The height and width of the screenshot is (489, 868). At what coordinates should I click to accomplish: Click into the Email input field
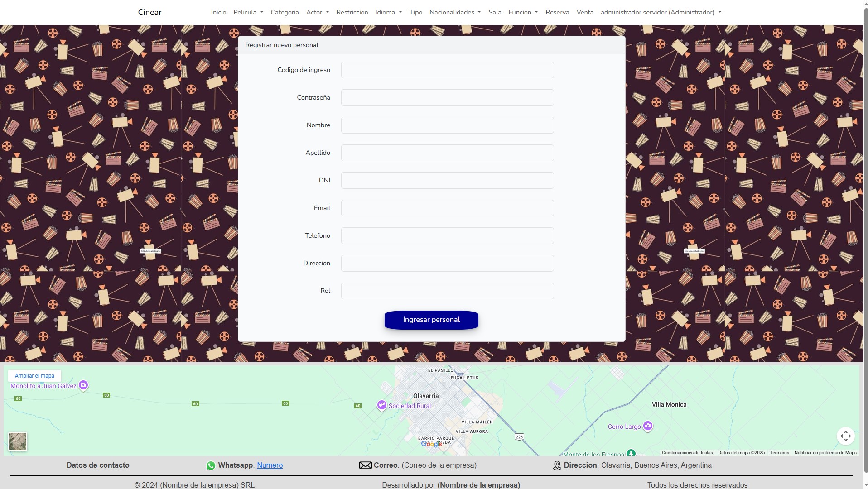tap(447, 208)
